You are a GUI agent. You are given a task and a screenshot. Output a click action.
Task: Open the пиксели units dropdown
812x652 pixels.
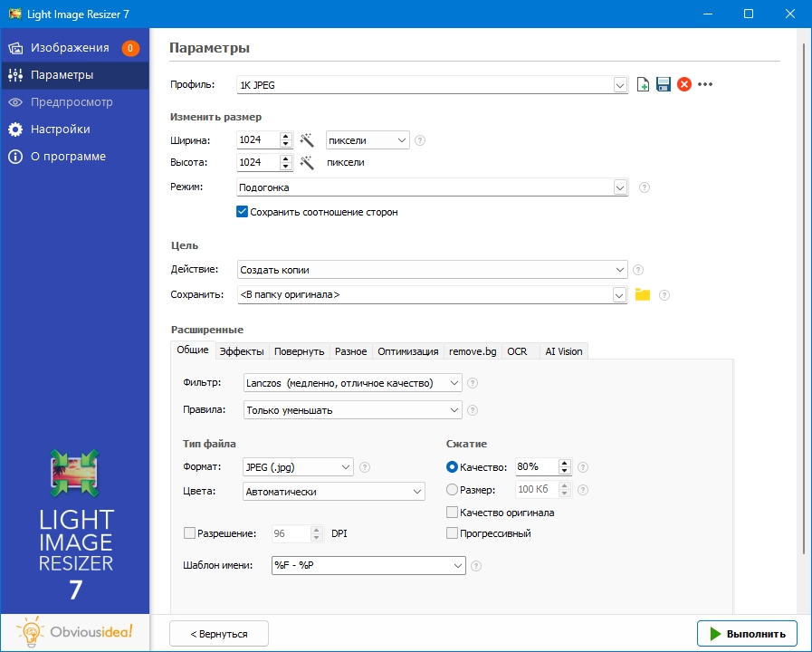(x=368, y=140)
